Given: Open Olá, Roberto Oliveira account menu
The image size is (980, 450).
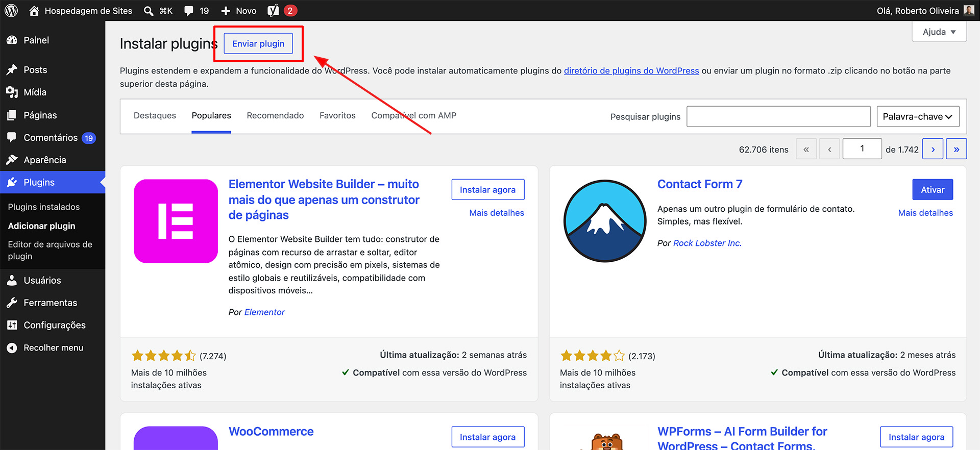Looking at the screenshot, I should coord(925,11).
